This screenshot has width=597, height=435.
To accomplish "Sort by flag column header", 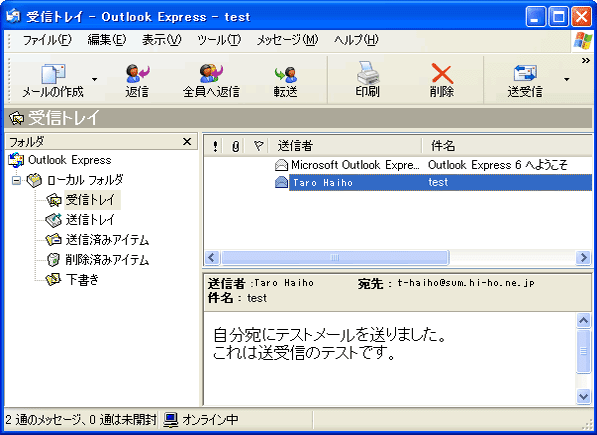I will click(x=258, y=146).
